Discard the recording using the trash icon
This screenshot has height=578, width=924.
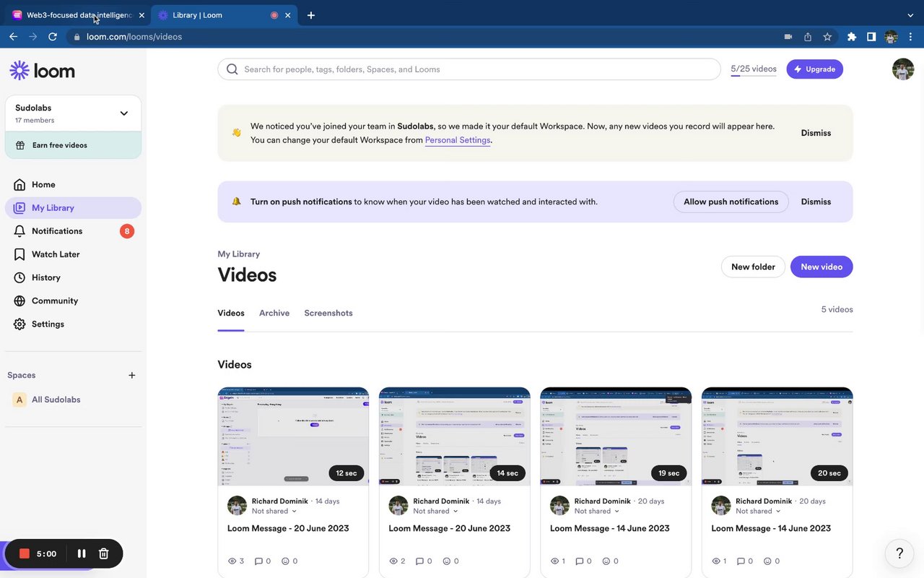click(104, 553)
